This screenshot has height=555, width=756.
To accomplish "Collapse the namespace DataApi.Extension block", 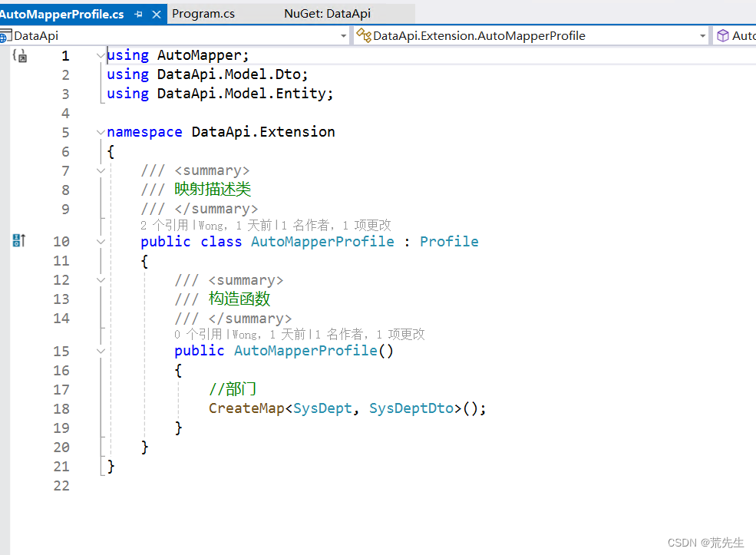I will click(101, 132).
